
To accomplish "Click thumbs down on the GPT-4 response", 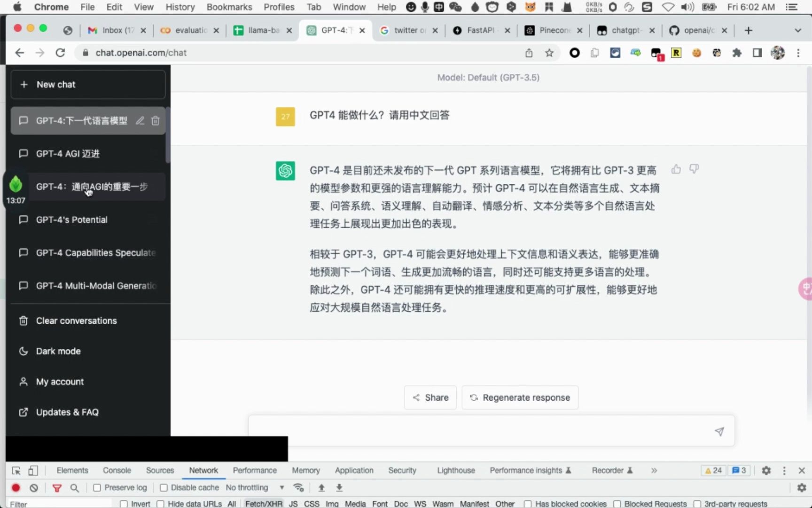I will 694,169.
